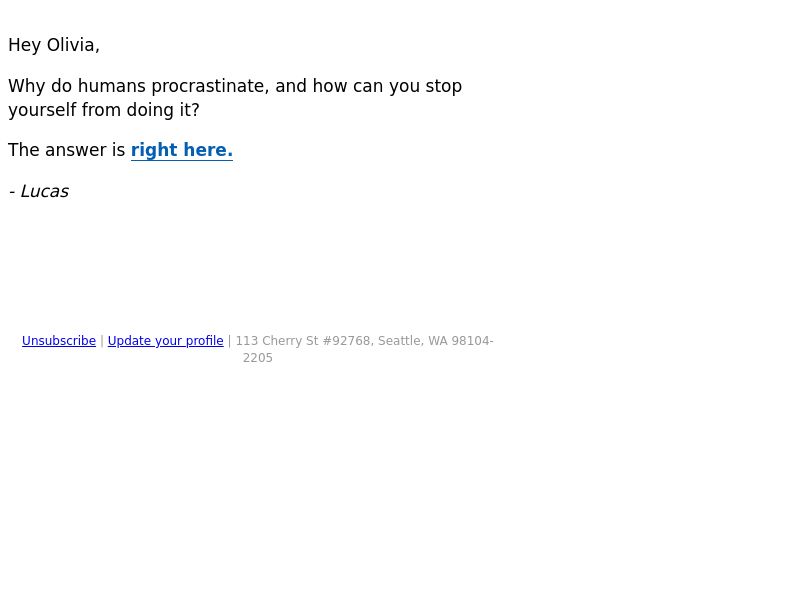Open the "Update your profile" link

click(x=165, y=341)
